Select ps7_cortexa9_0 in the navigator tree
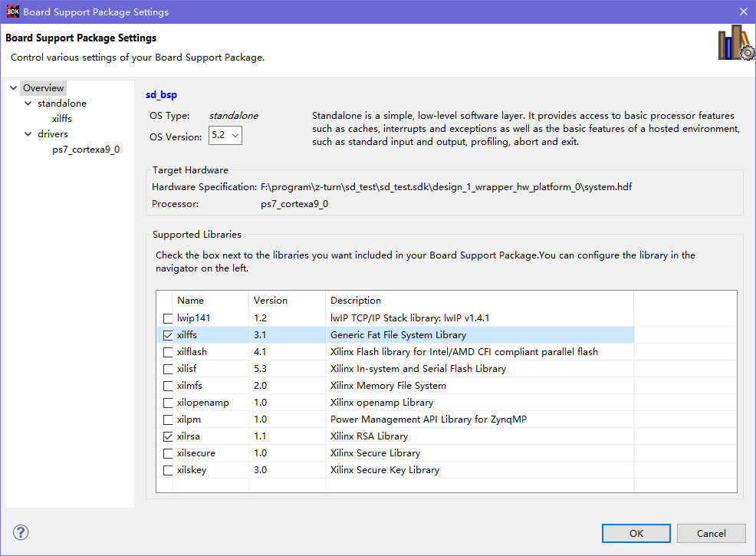 pos(86,150)
